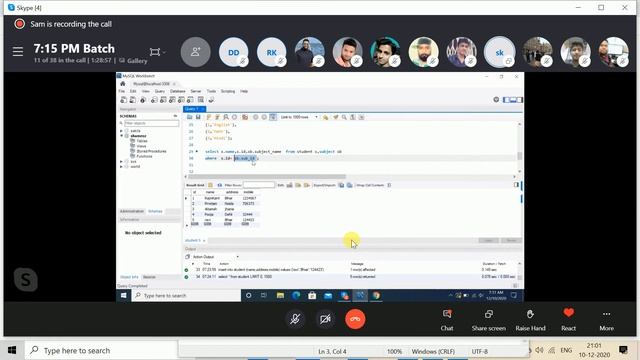Select Stored Procedures in schema tree

[151, 151]
